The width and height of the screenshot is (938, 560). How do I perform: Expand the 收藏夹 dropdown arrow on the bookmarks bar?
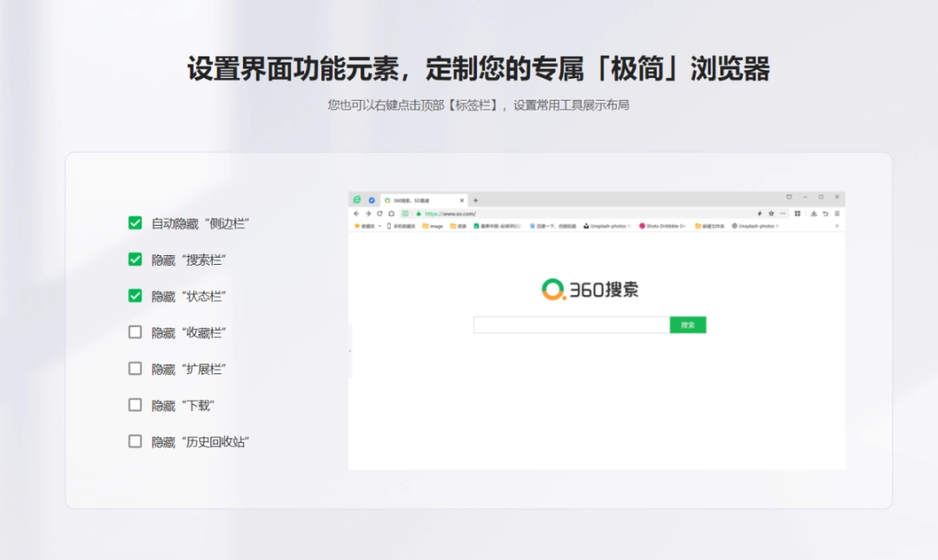378,226
